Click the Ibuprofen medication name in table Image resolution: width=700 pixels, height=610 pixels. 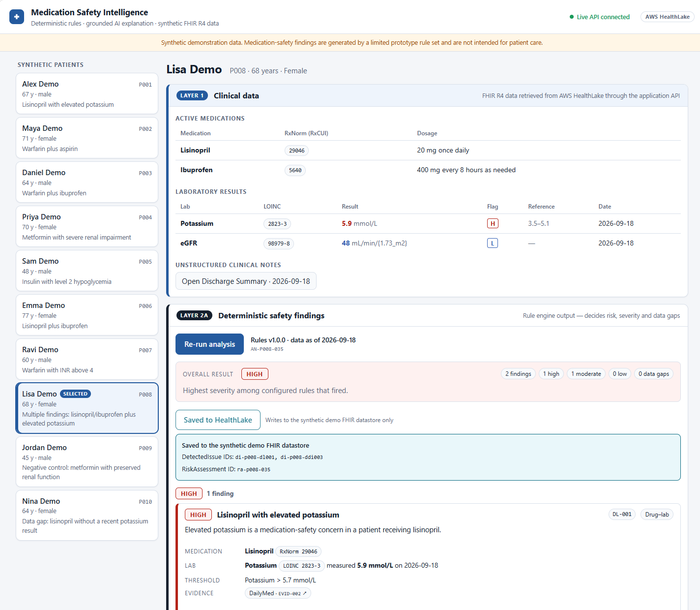pos(197,170)
